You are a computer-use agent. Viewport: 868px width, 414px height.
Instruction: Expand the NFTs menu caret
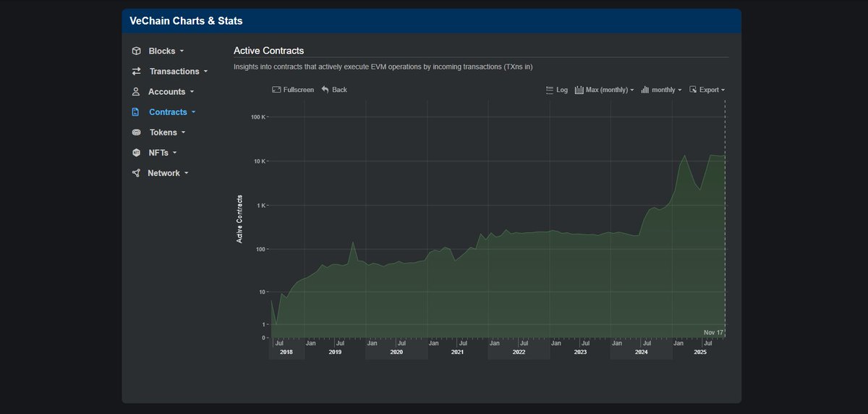point(174,153)
